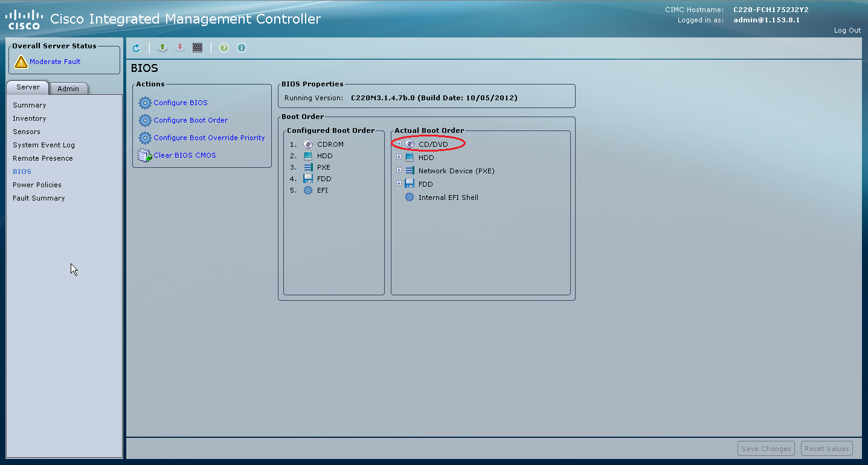Screen dimensions: 868x465
Task: Select the HDD icon in Configured Boot Order
Action: (308, 156)
